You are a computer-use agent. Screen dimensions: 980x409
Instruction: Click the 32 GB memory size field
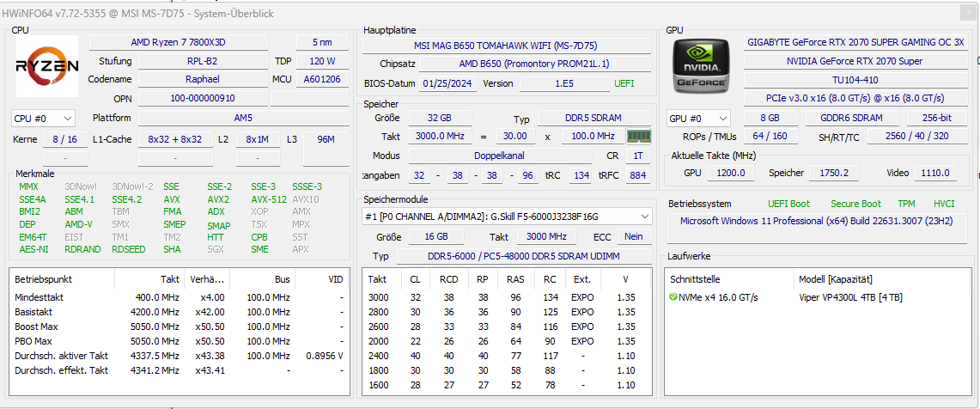[440, 118]
